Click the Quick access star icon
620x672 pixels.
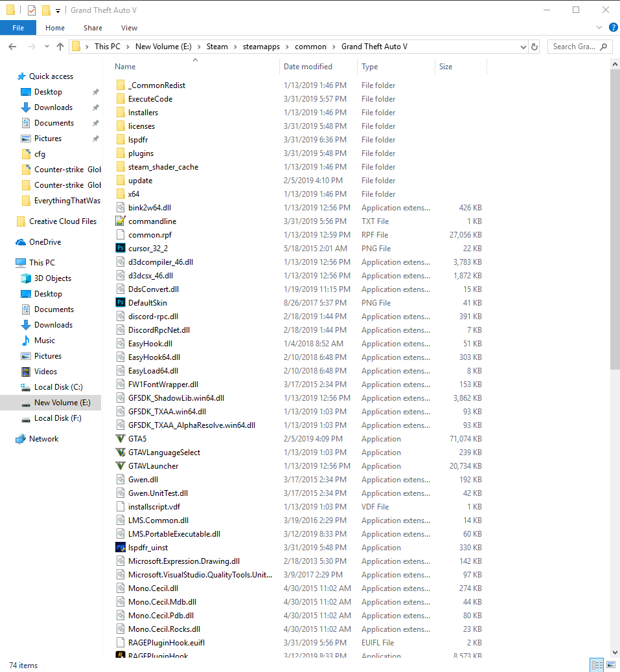tap(21, 76)
